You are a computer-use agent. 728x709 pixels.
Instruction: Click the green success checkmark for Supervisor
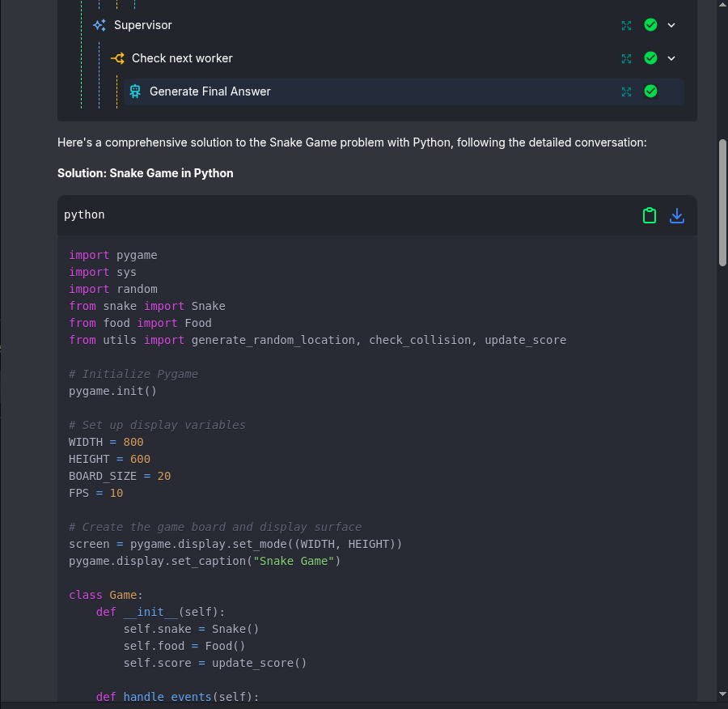(x=650, y=25)
